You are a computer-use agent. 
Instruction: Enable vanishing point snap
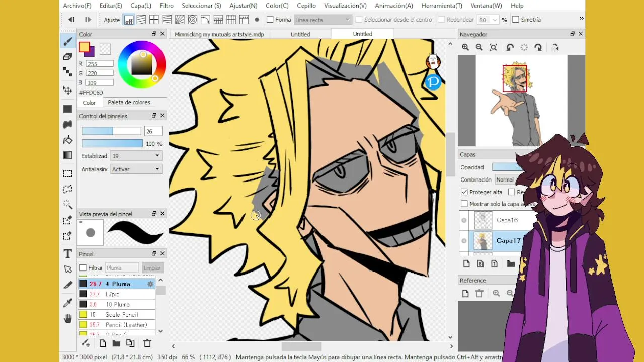(x=167, y=20)
